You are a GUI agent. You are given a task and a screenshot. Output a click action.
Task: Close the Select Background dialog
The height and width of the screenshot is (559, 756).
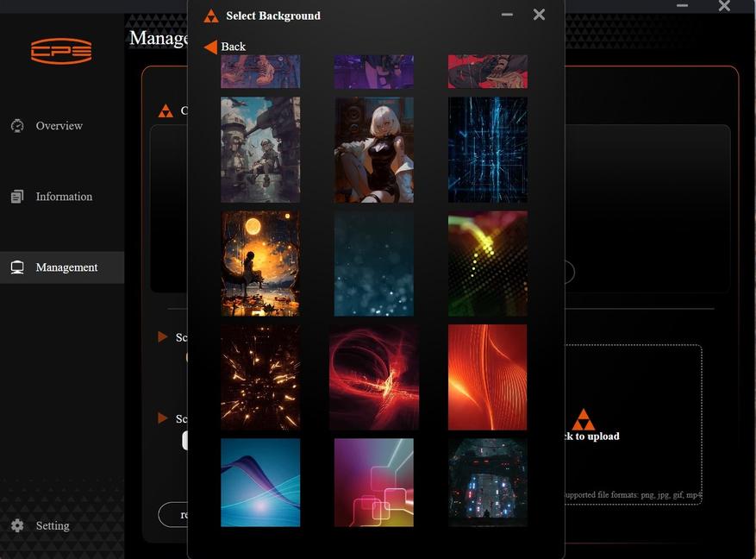coord(539,15)
